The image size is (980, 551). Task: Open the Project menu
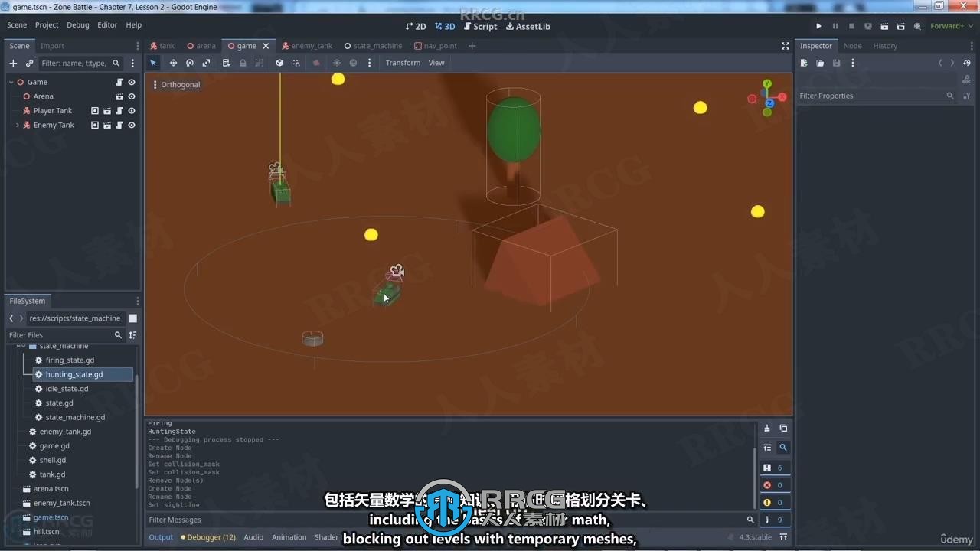pos(47,25)
